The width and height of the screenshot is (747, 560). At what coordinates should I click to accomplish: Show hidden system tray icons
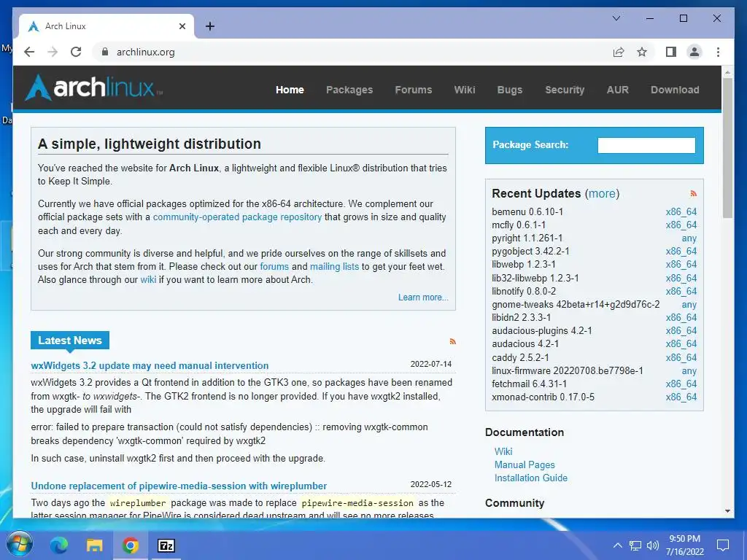point(617,545)
